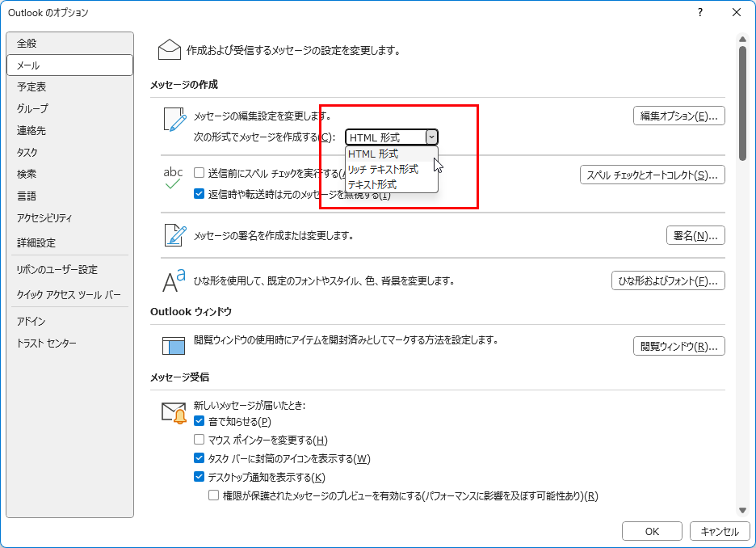Open the グループ category
This screenshot has height=548, width=756.
click(70, 108)
